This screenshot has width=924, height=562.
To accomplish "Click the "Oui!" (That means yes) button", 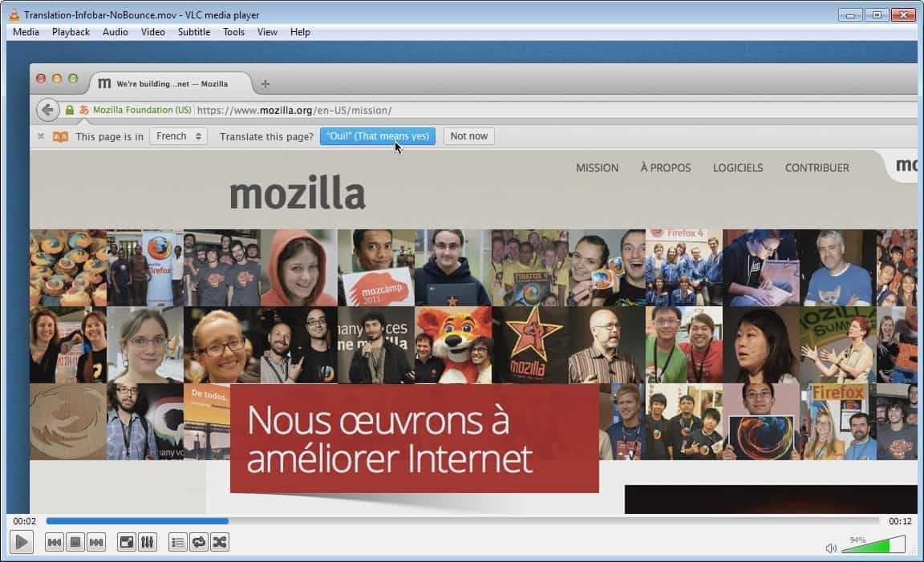I will pyautogui.click(x=377, y=135).
